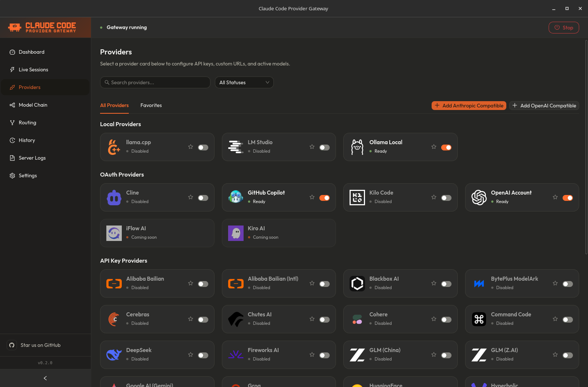Star the LM Studio provider
This screenshot has height=387, width=588.
[x=312, y=147]
